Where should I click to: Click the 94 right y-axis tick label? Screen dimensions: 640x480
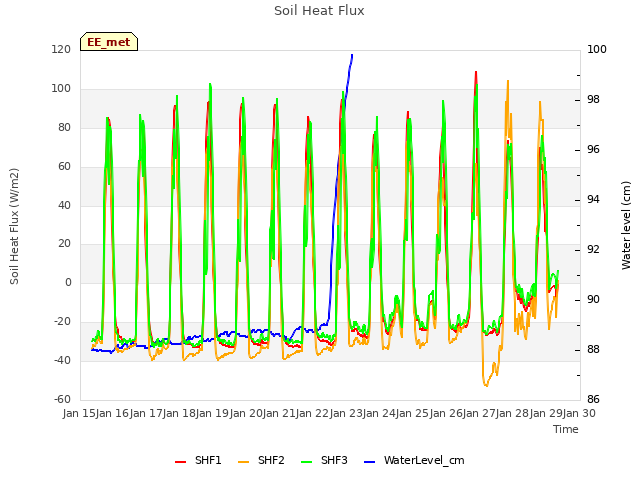(593, 199)
